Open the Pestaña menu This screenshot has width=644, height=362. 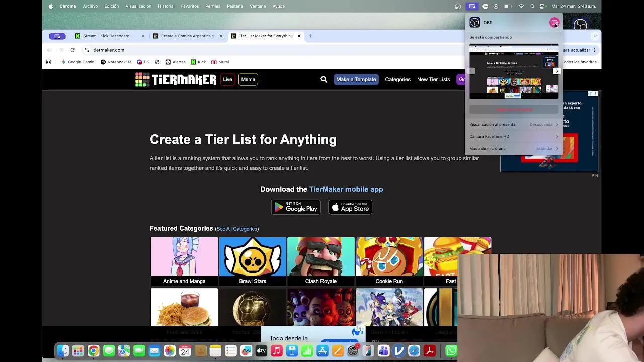click(235, 6)
